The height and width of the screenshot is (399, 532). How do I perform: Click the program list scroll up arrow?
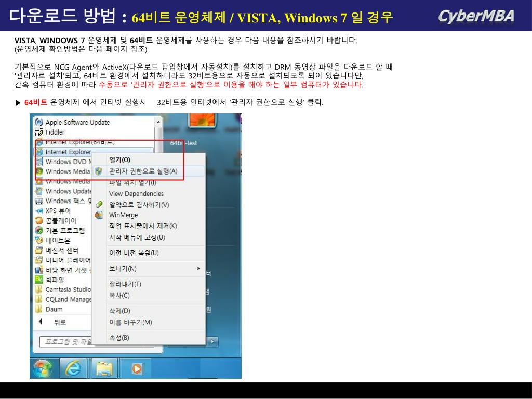pos(158,122)
